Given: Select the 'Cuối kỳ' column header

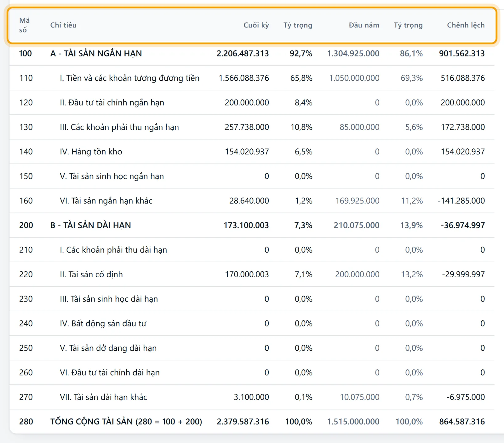Looking at the screenshot, I should click(x=256, y=25).
